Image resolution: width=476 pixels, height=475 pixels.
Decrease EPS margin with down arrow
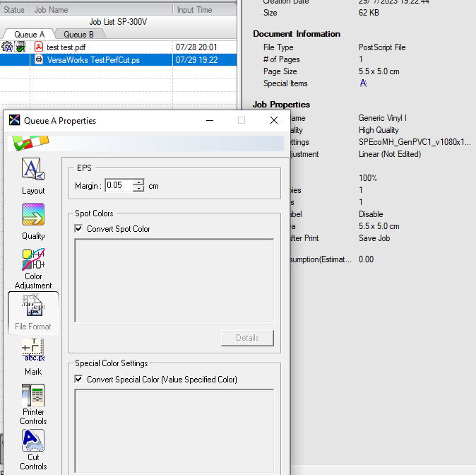pos(138,189)
